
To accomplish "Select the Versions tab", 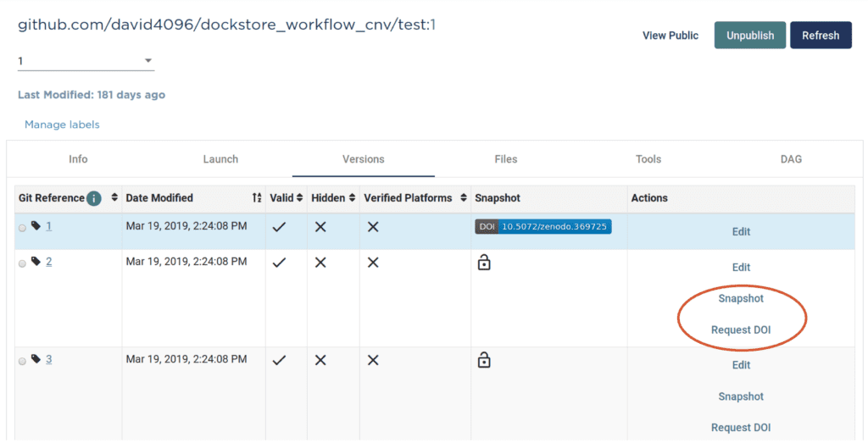I will click(x=363, y=159).
